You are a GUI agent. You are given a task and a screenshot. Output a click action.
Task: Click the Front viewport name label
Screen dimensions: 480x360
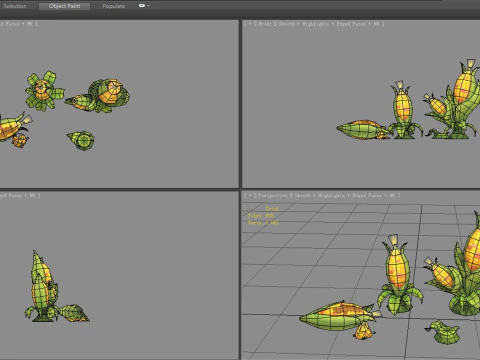coord(266,24)
